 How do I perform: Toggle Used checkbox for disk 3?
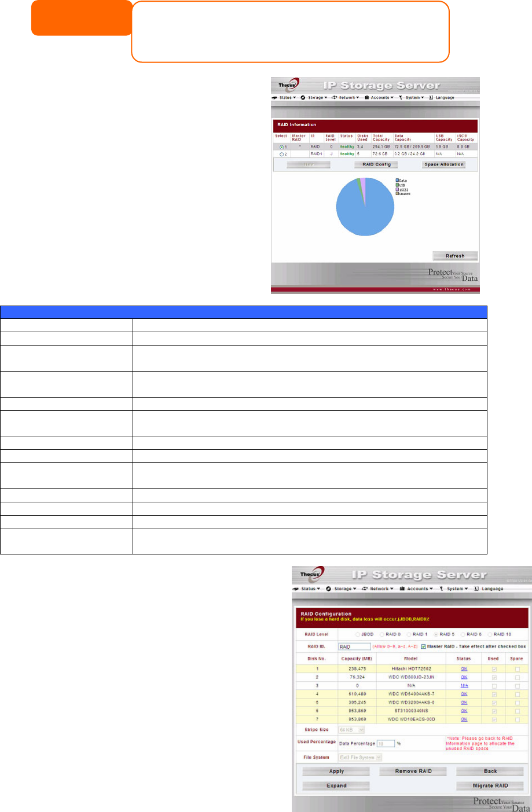coord(494,686)
